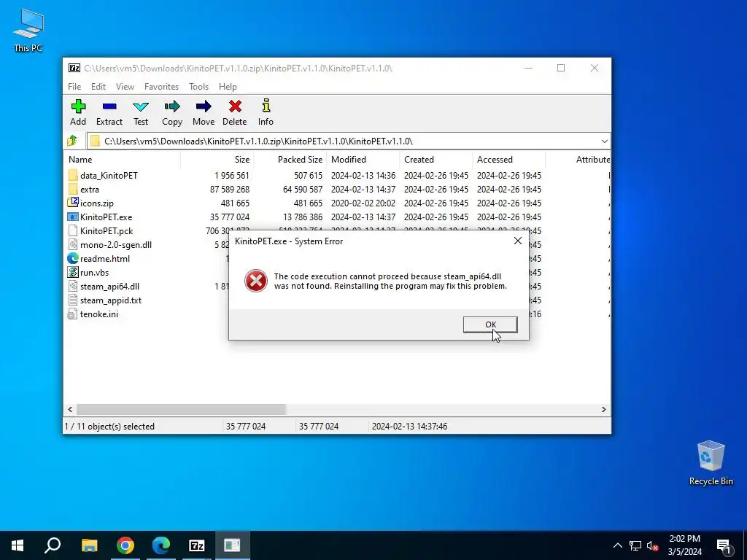Viewport: 747px width, 560px height.
Task: Click the Copy toolbar icon
Action: pos(172,106)
